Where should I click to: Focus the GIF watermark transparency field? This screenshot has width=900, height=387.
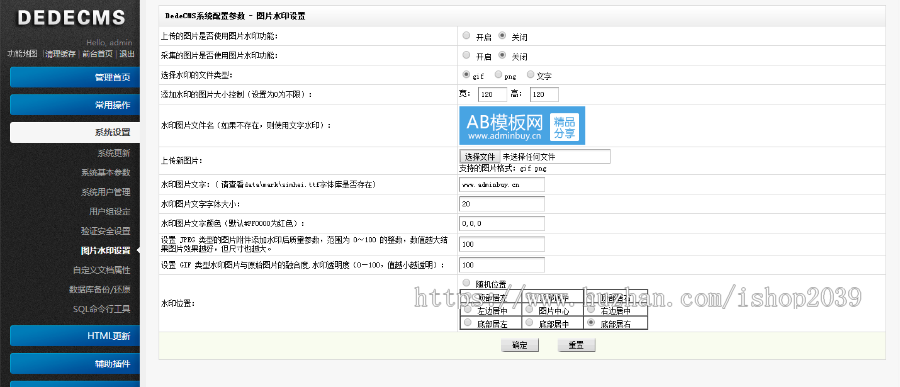coord(502,265)
